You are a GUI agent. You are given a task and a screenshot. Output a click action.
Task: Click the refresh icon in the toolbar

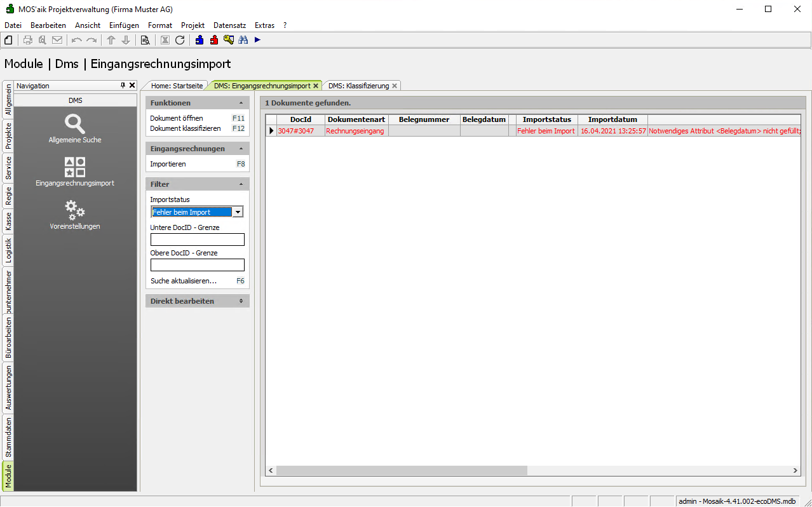pos(180,40)
